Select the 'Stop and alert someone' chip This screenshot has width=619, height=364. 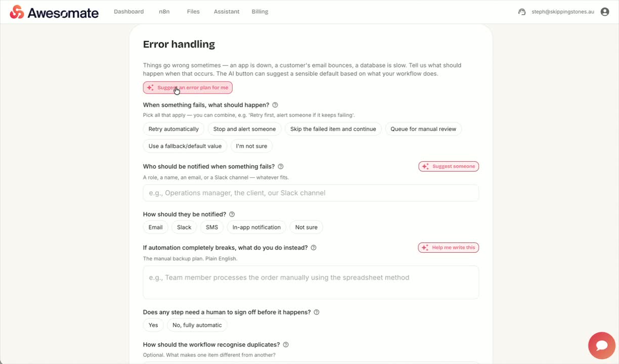point(244,129)
